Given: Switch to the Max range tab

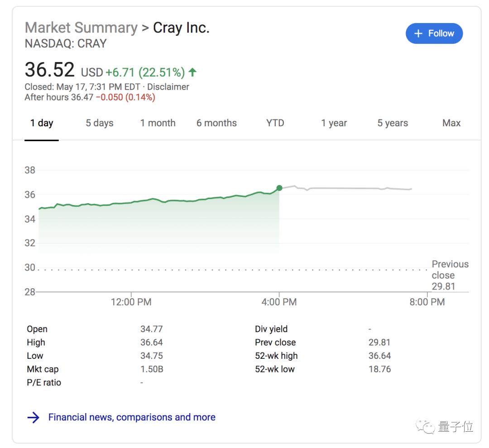Looking at the screenshot, I should point(451,123).
